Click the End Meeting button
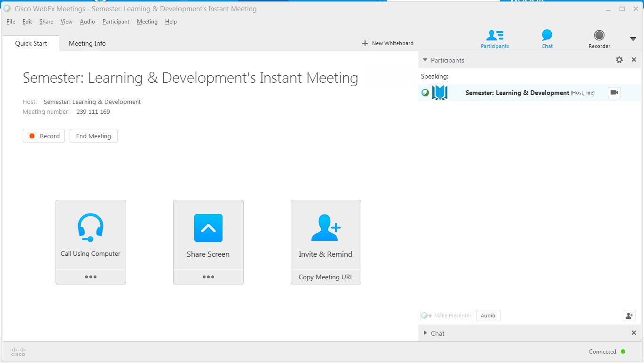The width and height of the screenshot is (644, 363). click(94, 136)
